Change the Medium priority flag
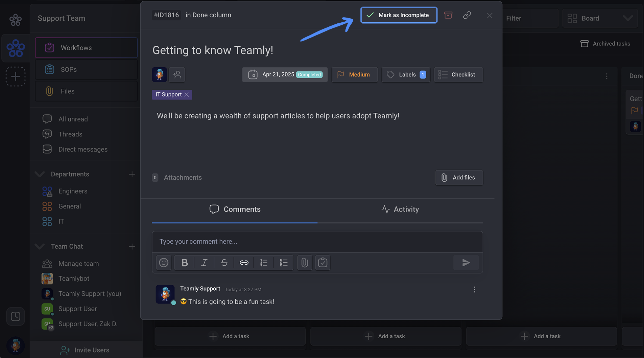644x358 pixels. 355,74
